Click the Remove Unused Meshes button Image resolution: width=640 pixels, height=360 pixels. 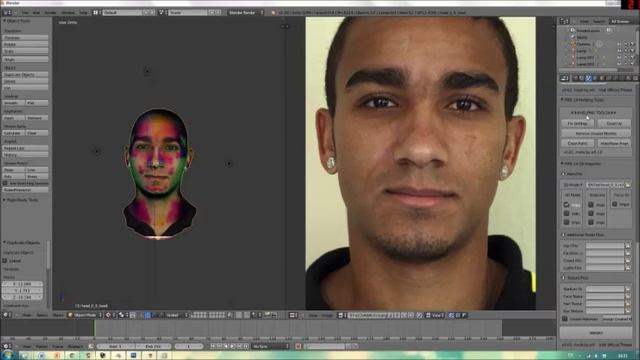tap(596, 133)
